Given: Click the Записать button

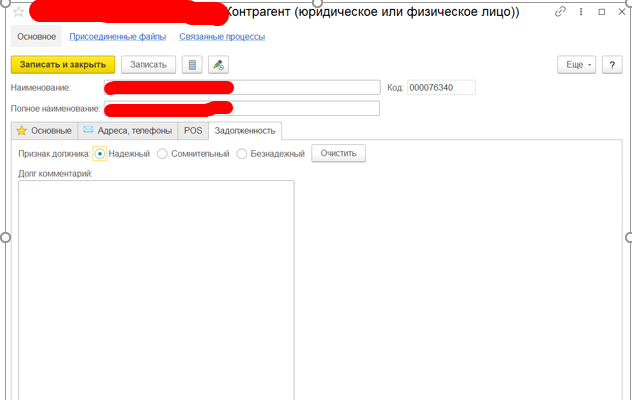Looking at the screenshot, I should (148, 64).
